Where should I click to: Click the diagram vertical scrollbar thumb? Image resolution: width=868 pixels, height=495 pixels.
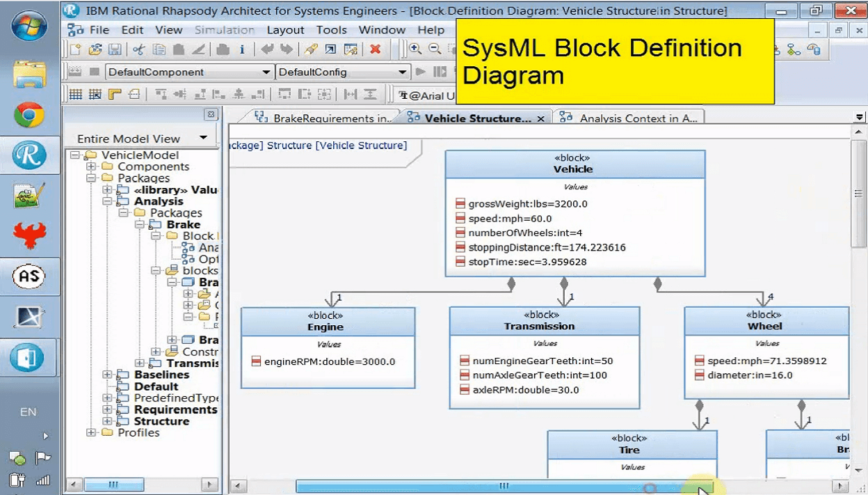[x=858, y=194]
